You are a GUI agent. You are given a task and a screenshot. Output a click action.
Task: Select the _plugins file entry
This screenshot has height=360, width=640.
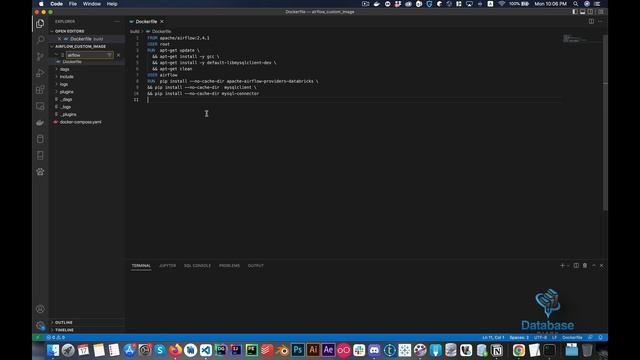tap(69, 115)
